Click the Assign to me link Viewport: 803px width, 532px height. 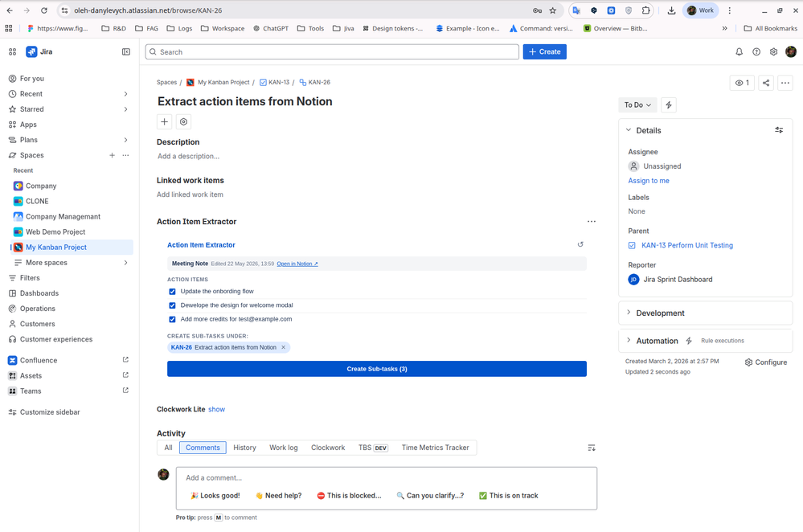point(649,181)
